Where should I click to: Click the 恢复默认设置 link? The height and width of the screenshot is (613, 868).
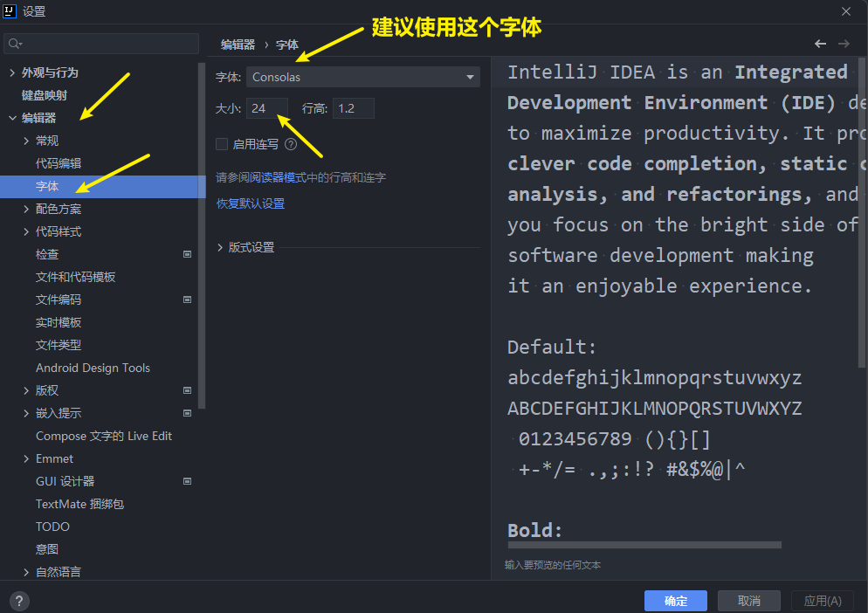251,203
